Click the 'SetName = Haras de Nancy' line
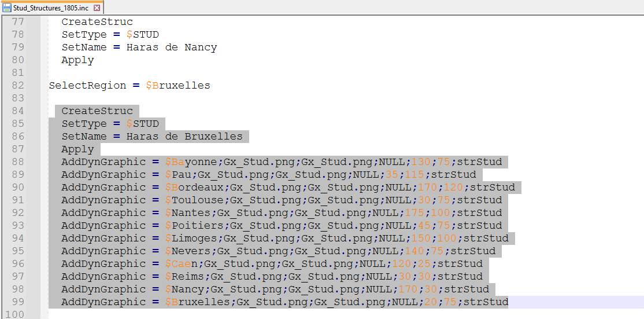The width and height of the screenshot is (644, 319). 139,47
